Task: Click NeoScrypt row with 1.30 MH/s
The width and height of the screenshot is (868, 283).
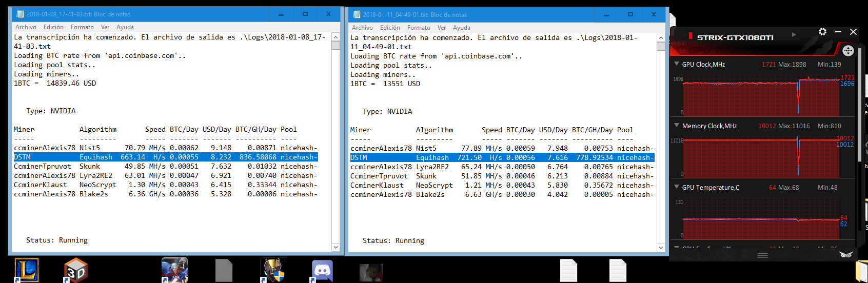Action: pos(166,185)
